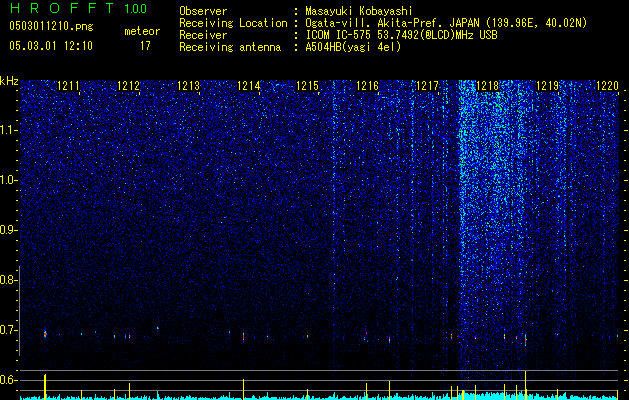The width and height of the screenshot is (629, 400).
Task: Click the 1213 time axis marker
Action: click(x=188, y=86)
